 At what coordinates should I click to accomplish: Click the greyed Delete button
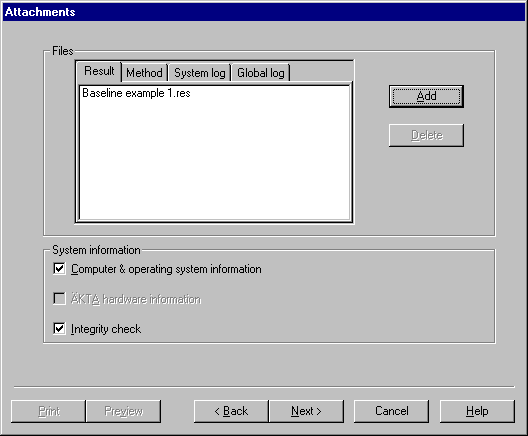[426, 135]
